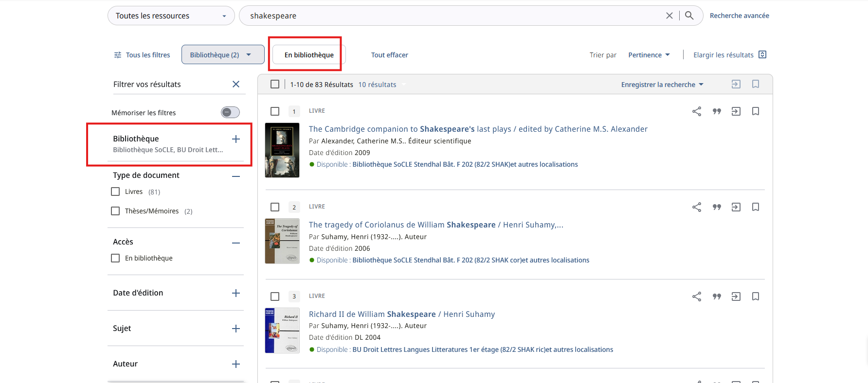Check the Thèses/Mémoires filter

click(115, 211)
